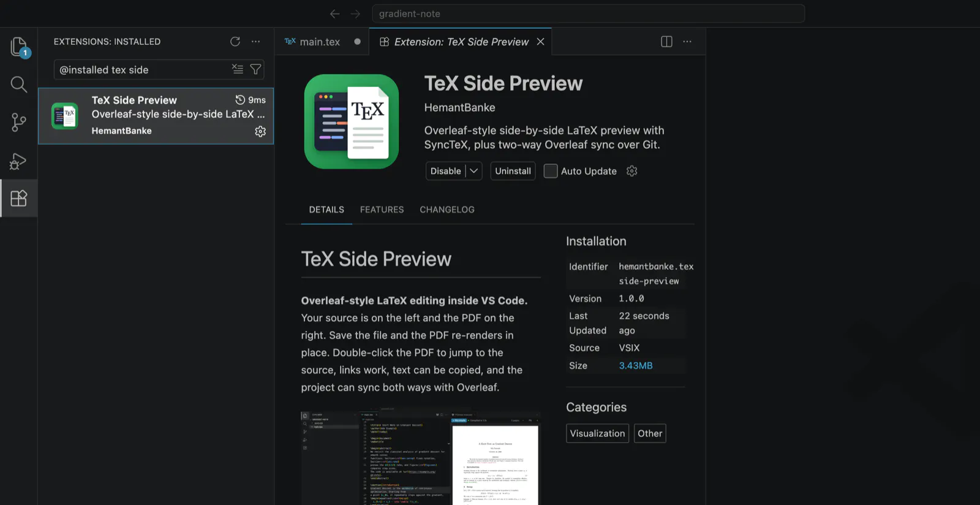Viewport: 980px width, 505px height.
Task: Clear extensions search results
Action: pyautogui.click(x=238, y=69)
